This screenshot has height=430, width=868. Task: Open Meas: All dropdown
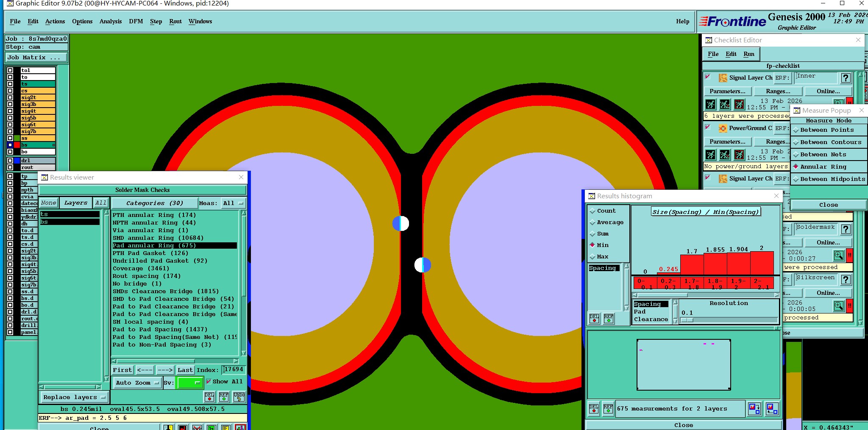(x=233, y=203)
